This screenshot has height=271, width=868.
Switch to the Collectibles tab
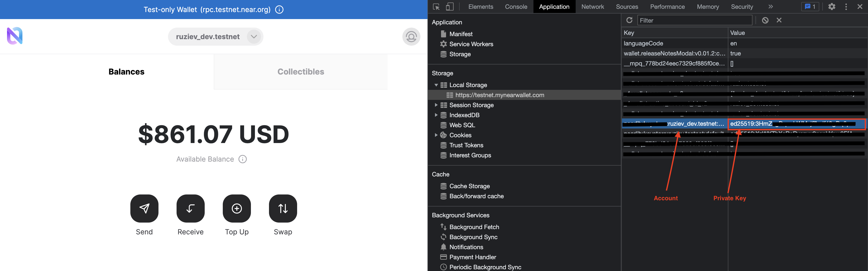tap(301, 72)
